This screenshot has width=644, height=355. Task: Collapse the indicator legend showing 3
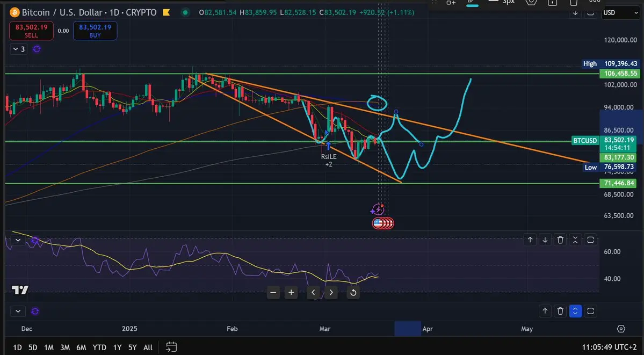click(x=19, y=49)
